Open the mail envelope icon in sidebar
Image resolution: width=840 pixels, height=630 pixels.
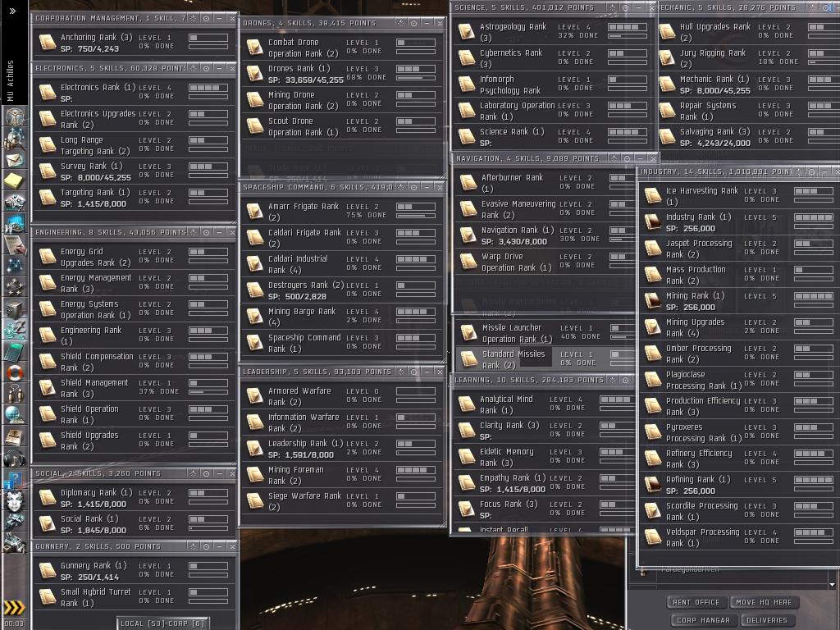[x=15, y=160]
